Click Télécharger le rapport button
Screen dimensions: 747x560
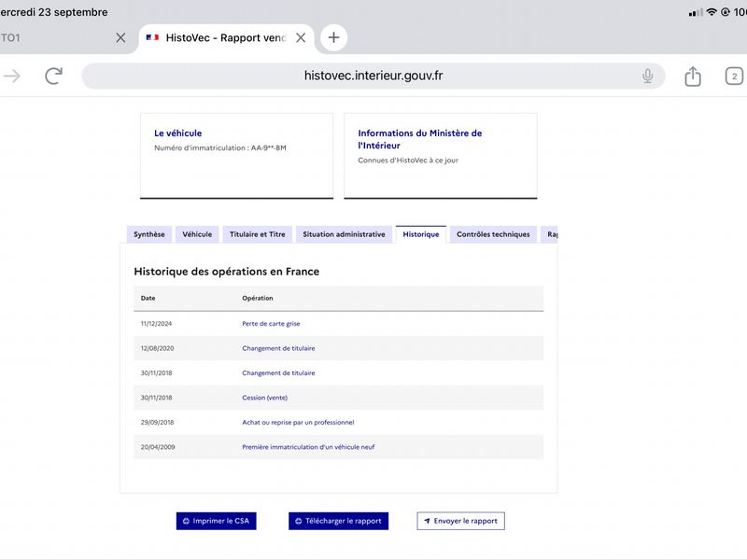coord(338,521)
